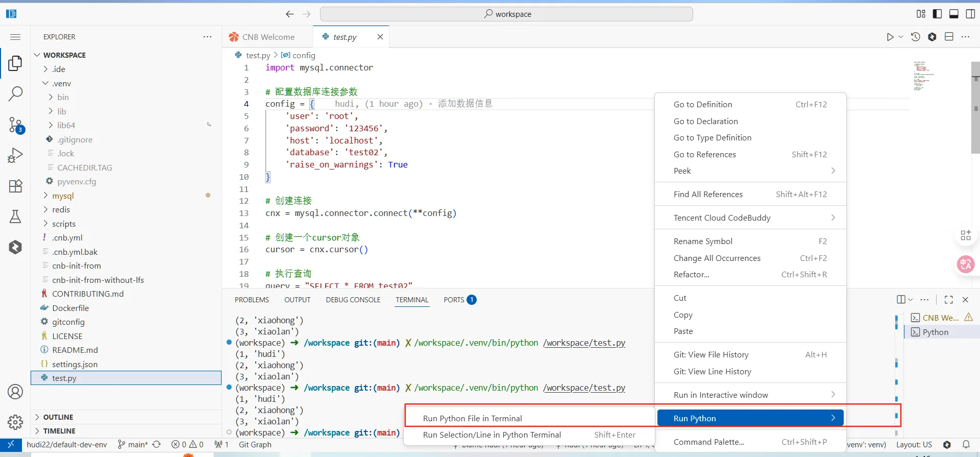Open Source Control view with badge 3

pos(15,125)
